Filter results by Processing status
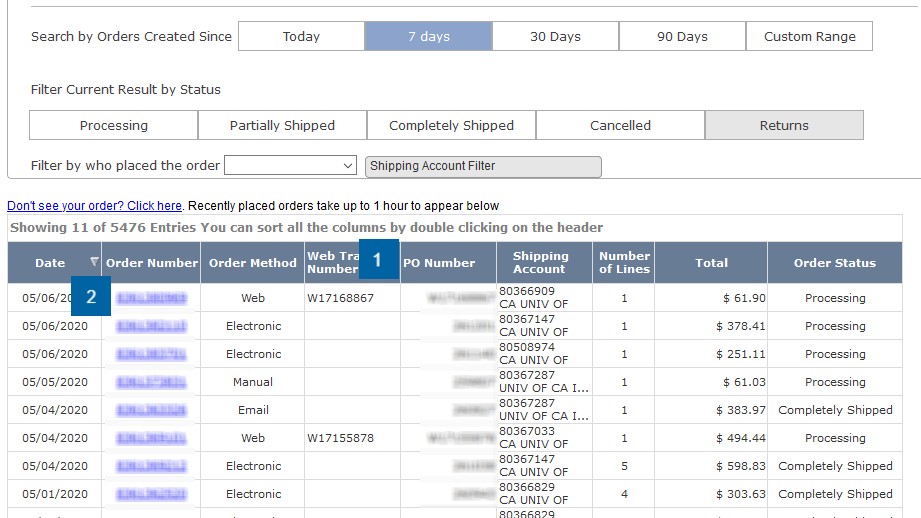The image size is (921, 518). 114,125
